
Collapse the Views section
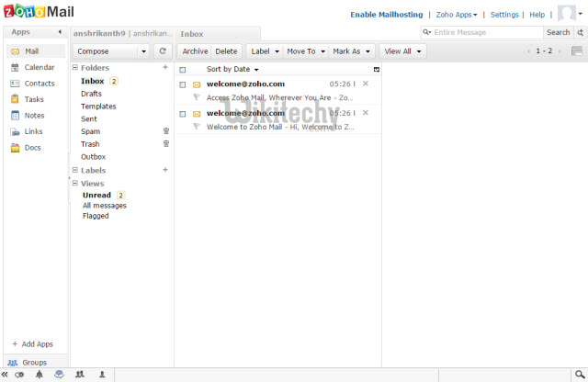(x=75, y=183)
